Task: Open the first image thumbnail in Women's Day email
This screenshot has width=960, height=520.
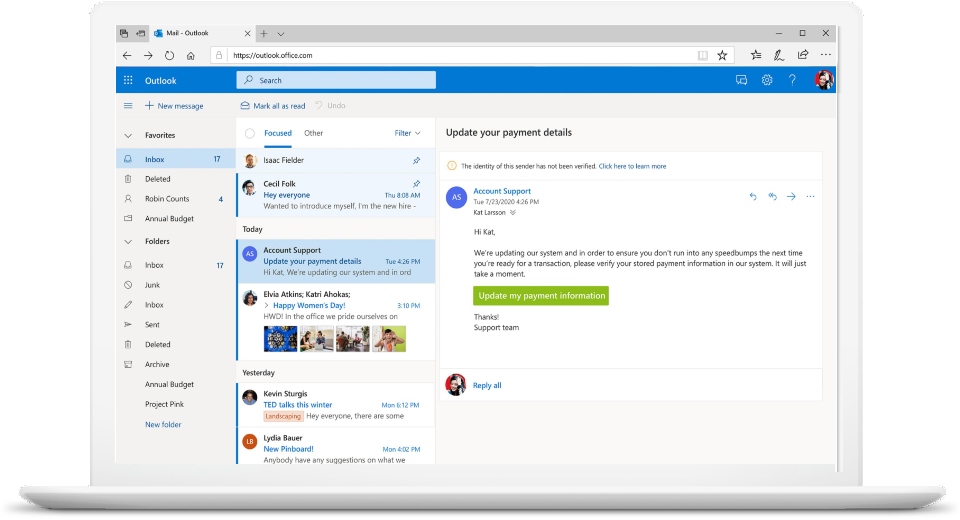Action: click(280, 339)
